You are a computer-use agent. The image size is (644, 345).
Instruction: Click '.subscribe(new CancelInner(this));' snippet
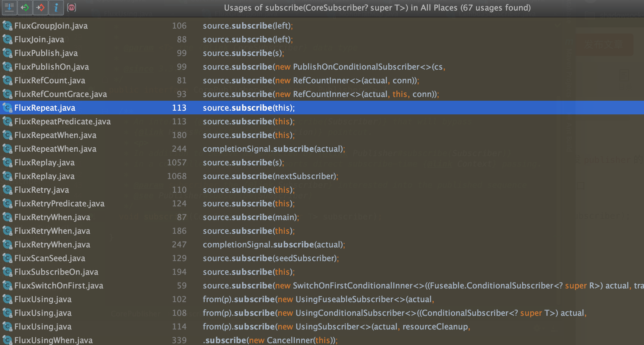270,340
